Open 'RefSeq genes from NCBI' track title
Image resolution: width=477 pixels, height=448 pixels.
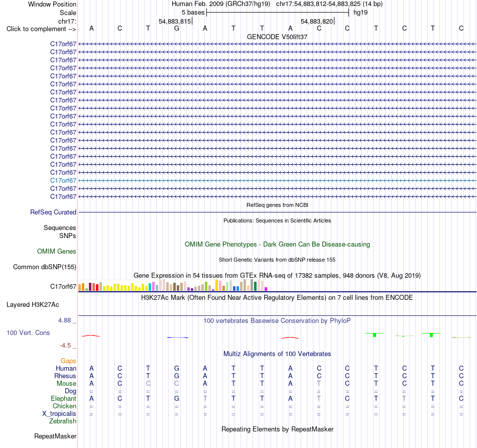coord(277,205)
